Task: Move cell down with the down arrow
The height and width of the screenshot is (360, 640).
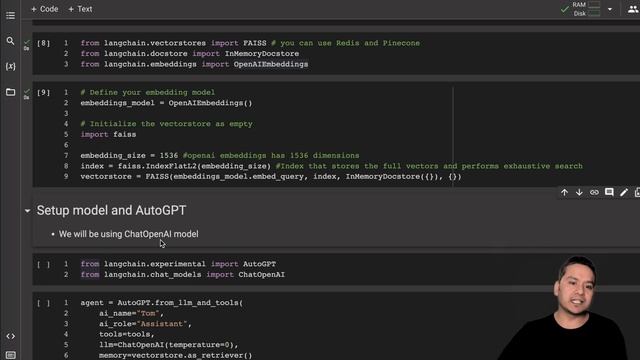Action: coord(579,192)
